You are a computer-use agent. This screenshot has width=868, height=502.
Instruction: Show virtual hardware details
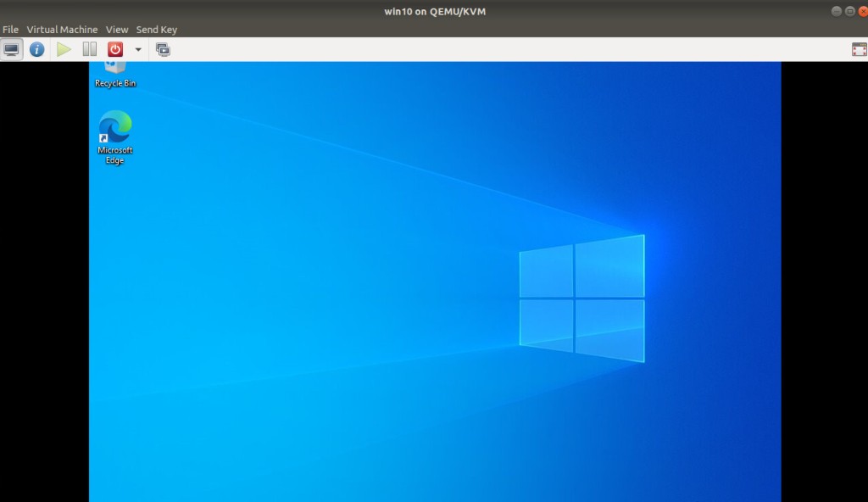click(37, 49)
